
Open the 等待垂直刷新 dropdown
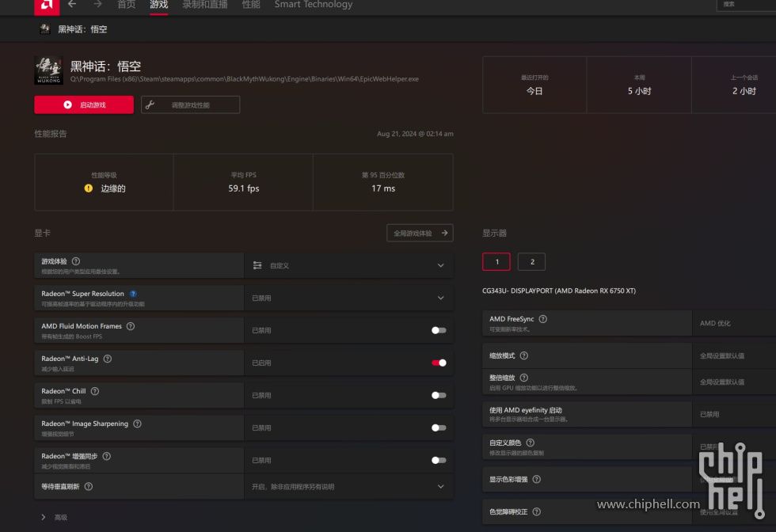click(349, 486)
